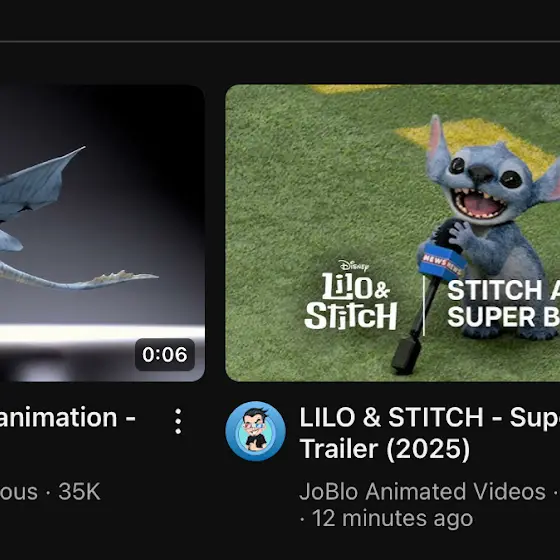Viewport: 560px width, 560px height.
Task: Click the blue NEWS microphone flag in thumbnail
Action: [443, 262]
